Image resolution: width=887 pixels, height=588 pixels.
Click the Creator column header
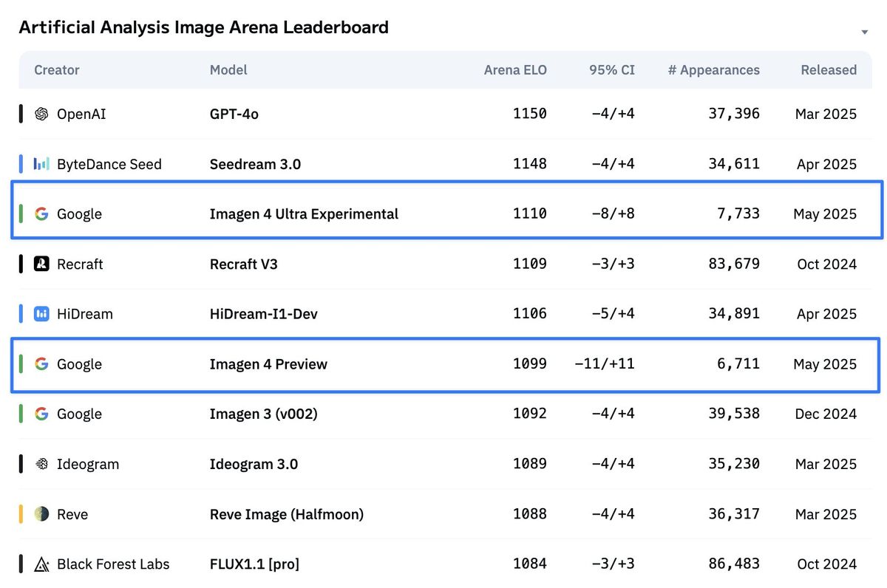[x=56, y=69]
